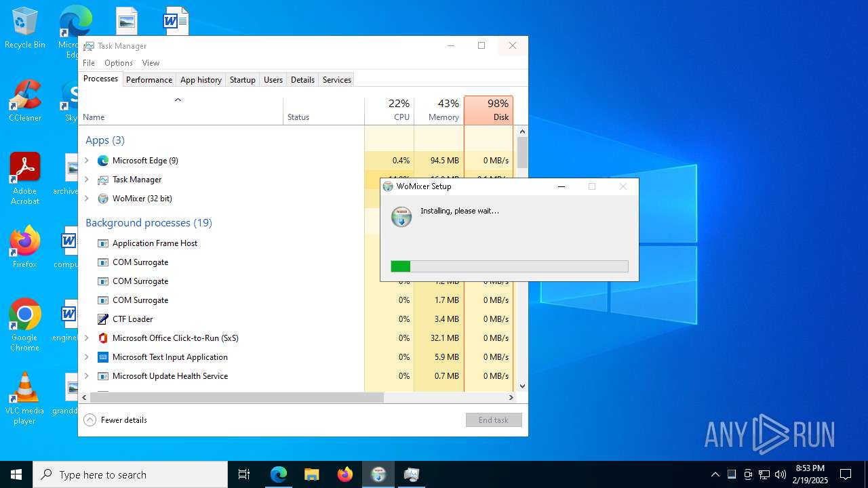Image resolution: width=868 pixels, height=488 pixels.
Task: Click WoMixer installation progress bar
Action: [509, 266]
